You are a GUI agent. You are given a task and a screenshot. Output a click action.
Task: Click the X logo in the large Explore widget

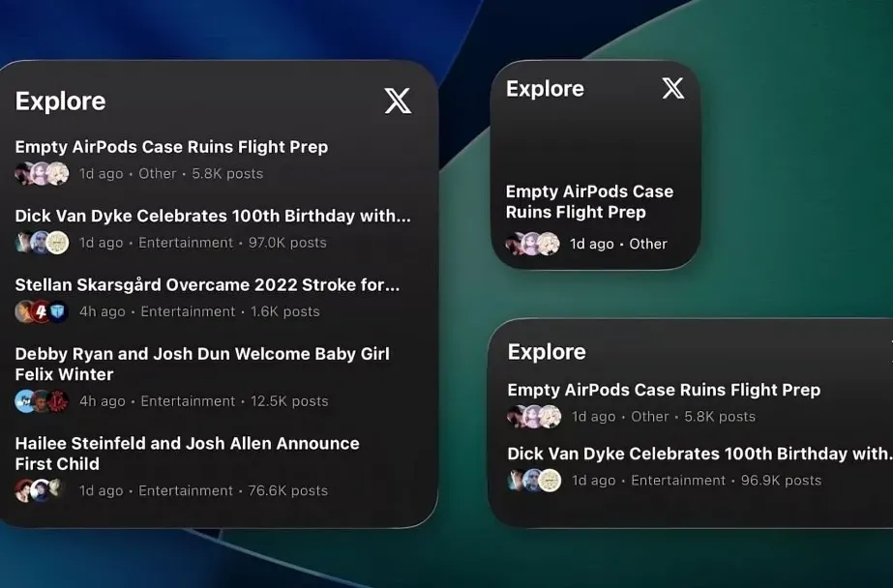[x=398, y=101]
